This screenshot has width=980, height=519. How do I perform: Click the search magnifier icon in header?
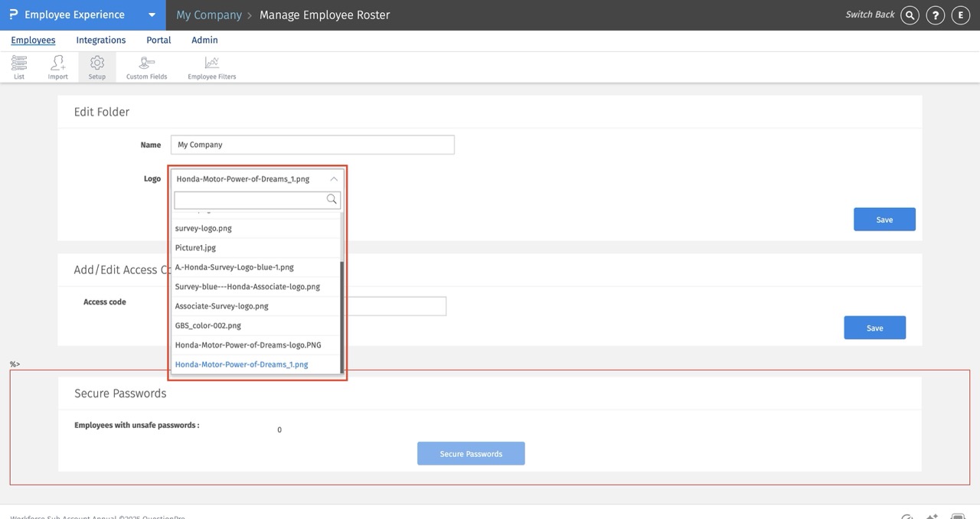(910, 15)
